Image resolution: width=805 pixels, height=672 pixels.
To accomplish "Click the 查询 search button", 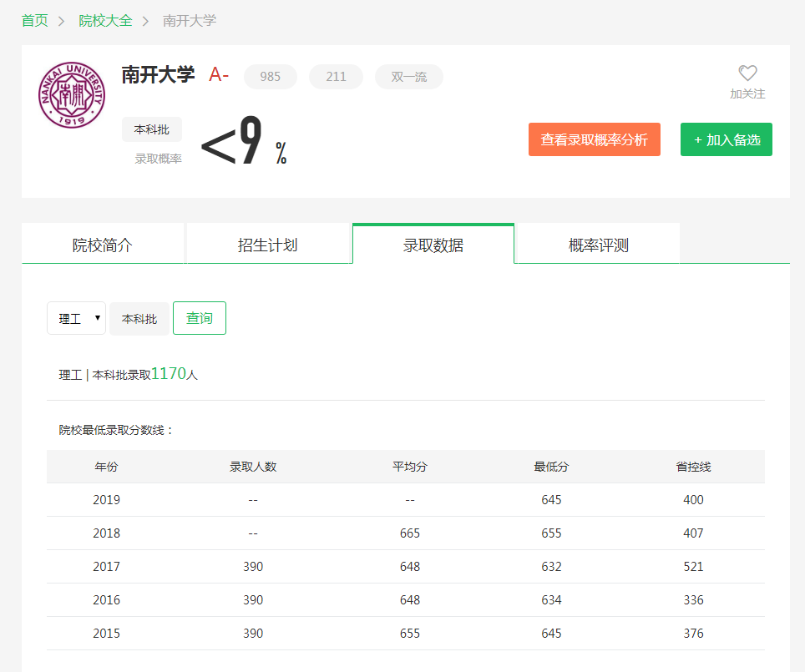I will click(x=200, y=318).
